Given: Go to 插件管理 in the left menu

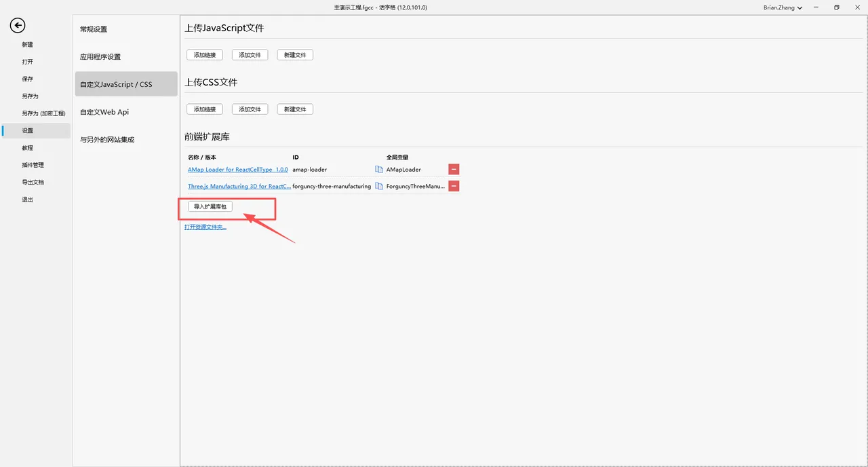Looking at the screenshot, I should [33, 165].
